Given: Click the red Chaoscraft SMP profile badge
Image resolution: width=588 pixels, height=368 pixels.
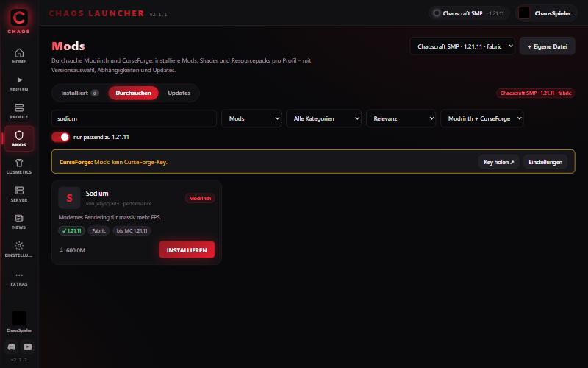Looking at the screenshot, I should pyautogui.click(x=536, y=93).
